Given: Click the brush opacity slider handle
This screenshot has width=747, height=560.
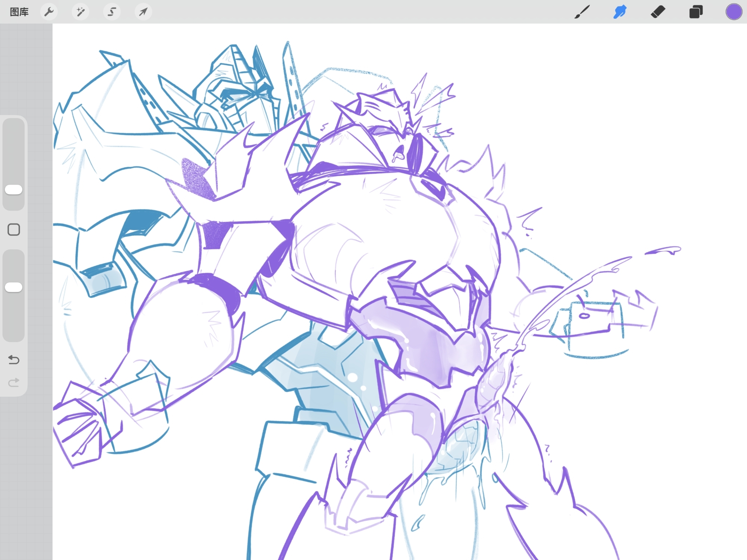Looking at the screenshot, I should [x=14, y=287].
